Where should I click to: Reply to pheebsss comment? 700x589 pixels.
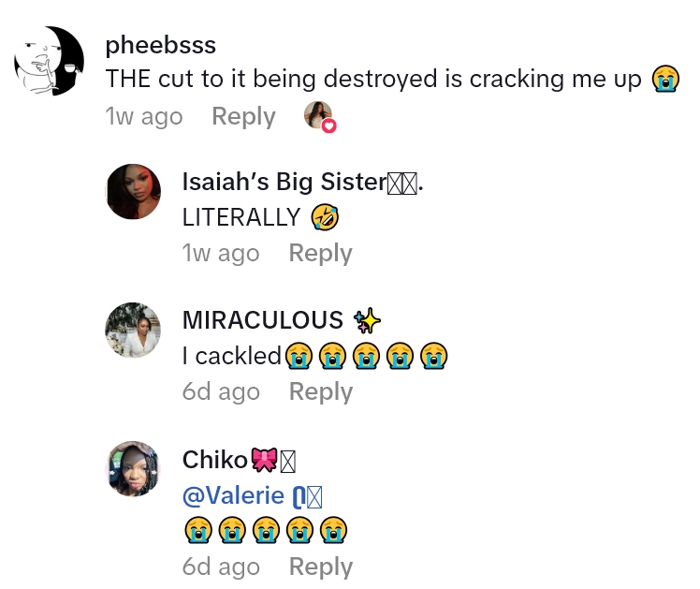coord(243,116)
